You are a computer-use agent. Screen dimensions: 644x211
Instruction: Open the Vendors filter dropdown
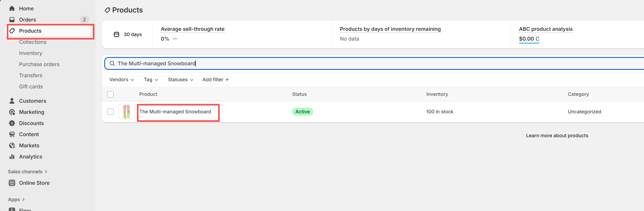(x=121, y=80)
